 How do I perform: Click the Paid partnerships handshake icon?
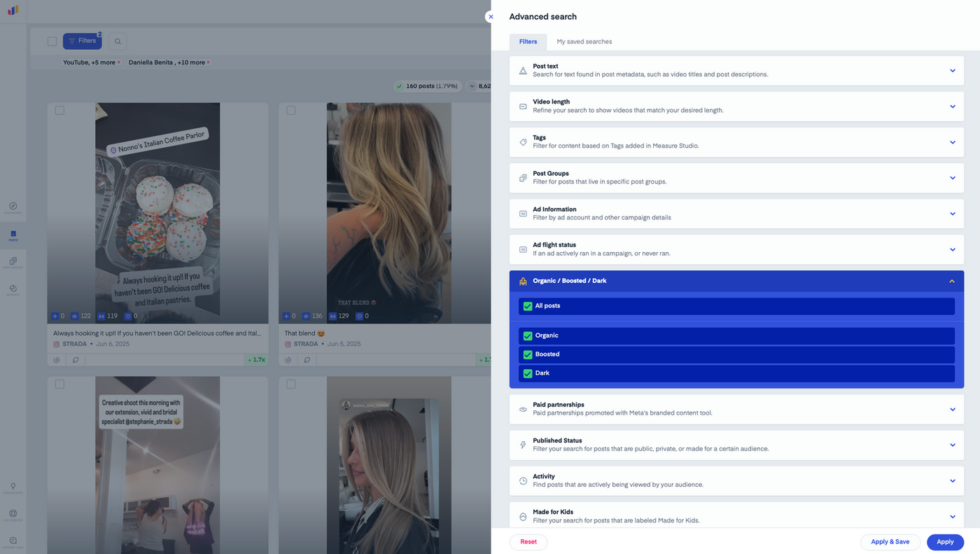pos(523,409)
